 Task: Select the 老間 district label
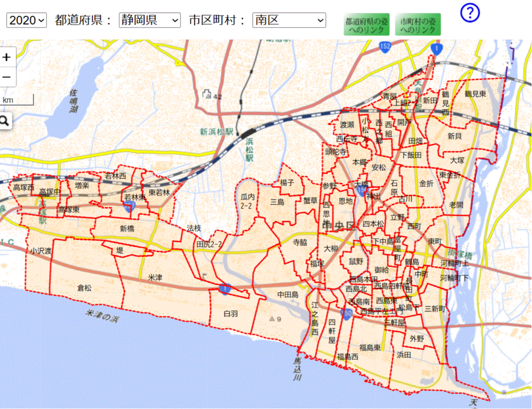pyautogui.click(x=456, y=204)
